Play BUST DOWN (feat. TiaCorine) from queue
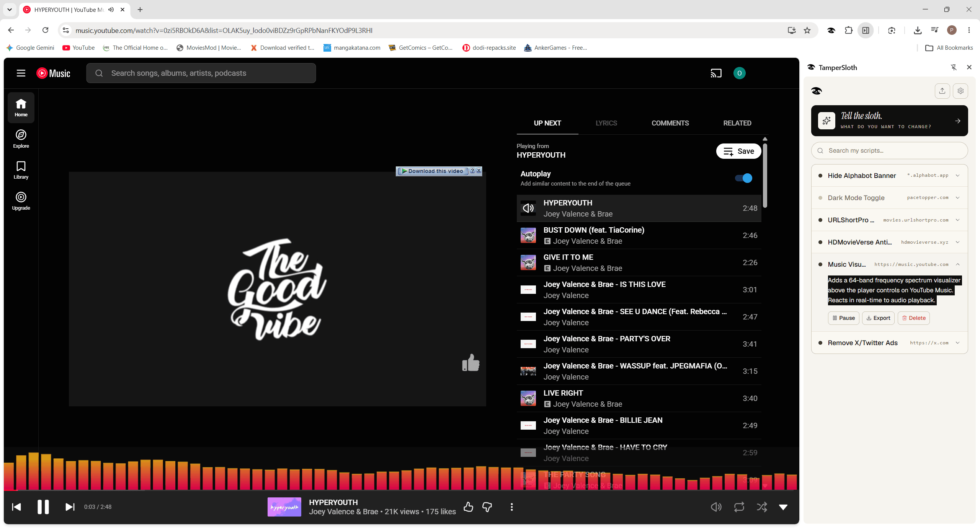 [639, 235]
